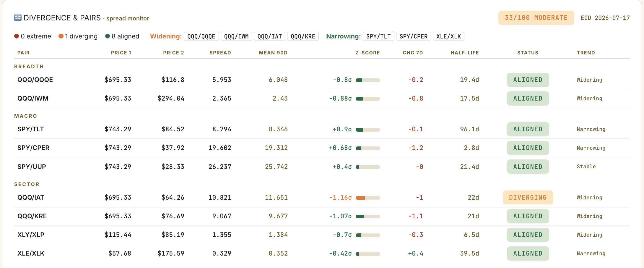Image resolution: width=644 pixels, height=268 pixels.
Task: Select the QQQ/IWM chip under Widening
Action: 236,36
